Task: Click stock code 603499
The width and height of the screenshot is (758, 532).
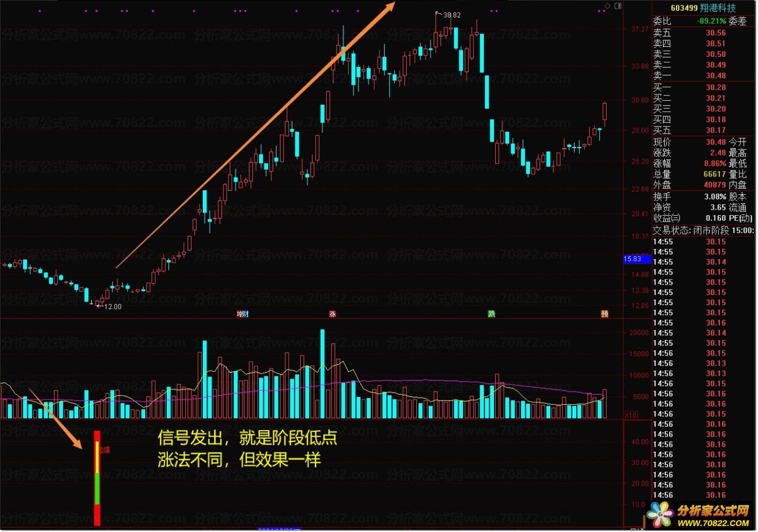Action: point(684,8)
